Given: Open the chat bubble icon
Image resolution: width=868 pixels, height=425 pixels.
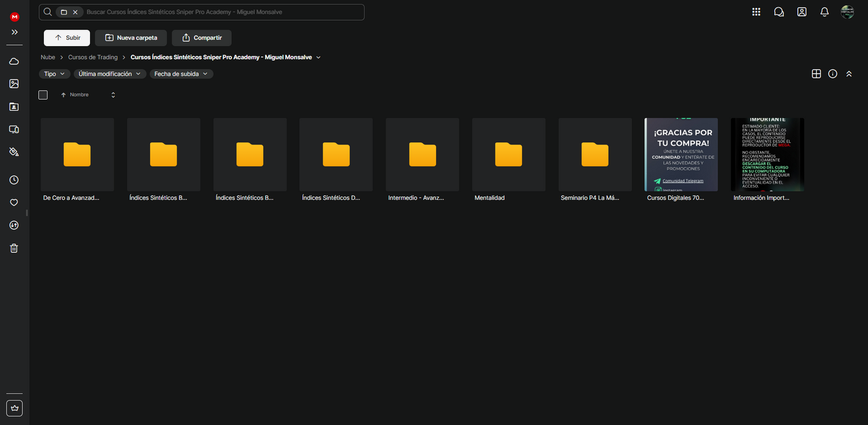Looking at the screenshot, I should [779, 12].
